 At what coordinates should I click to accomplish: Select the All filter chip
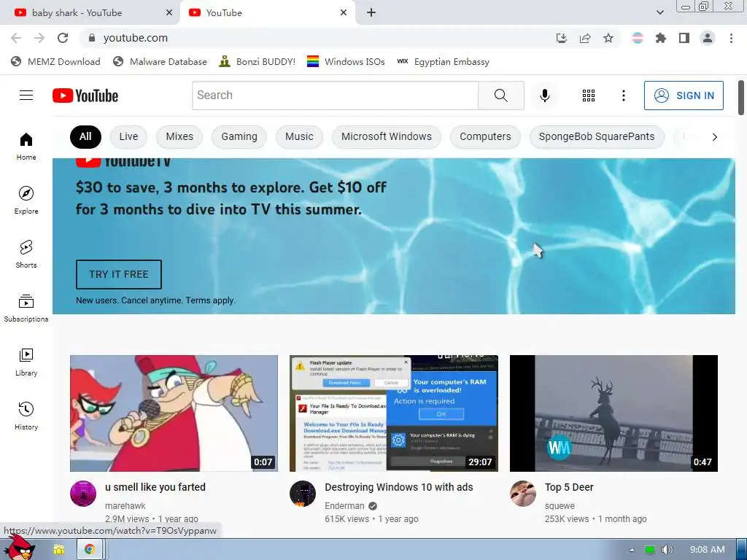(x=86, y=136)
